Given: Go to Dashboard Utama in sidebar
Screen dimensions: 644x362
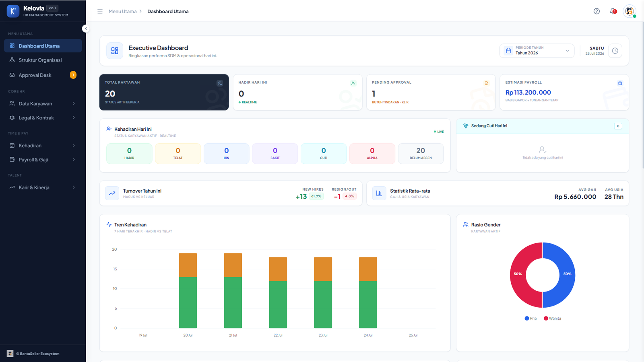Looking at the screenshot, I should 43,46.
